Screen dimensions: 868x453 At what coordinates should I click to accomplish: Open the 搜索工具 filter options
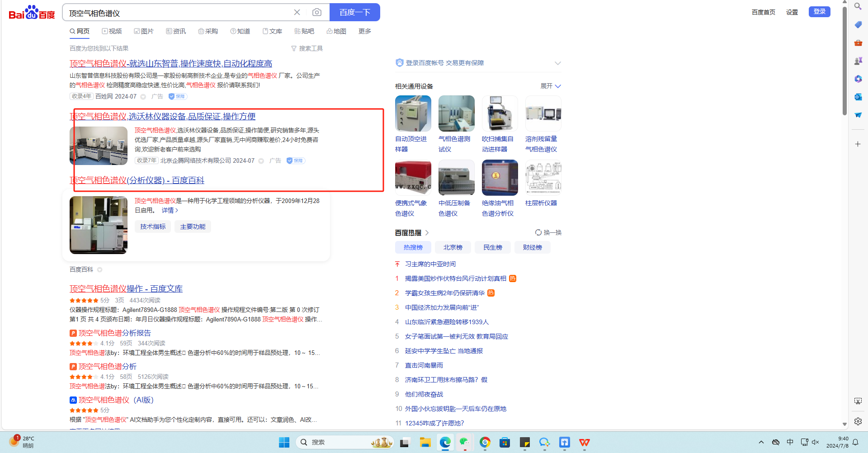click(307, 48)
